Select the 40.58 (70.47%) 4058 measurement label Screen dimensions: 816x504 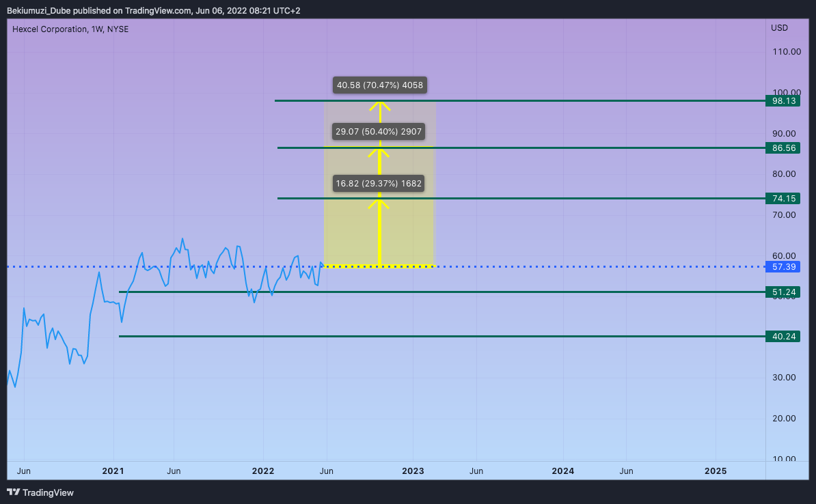click(380, 85)
